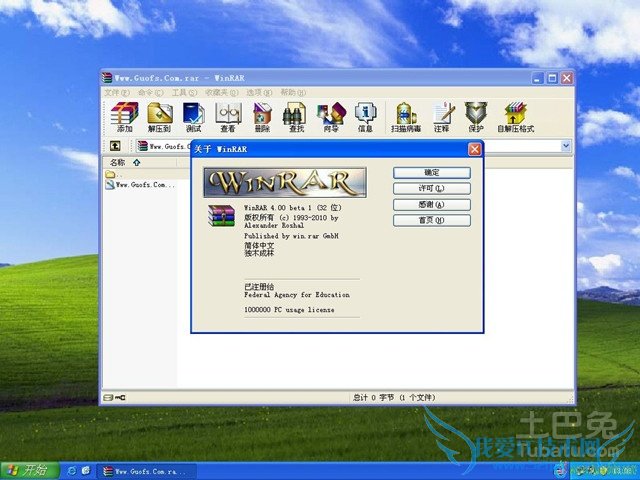This screenshot has height=480, width=640.
Task: Open the 文件 (File) menu
Action: (x=113, y=92)
